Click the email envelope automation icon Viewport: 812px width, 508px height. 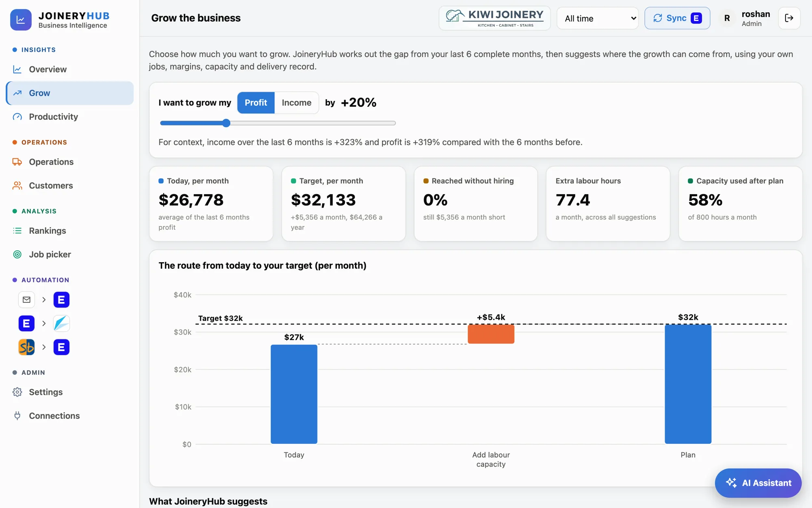[26, 300]
